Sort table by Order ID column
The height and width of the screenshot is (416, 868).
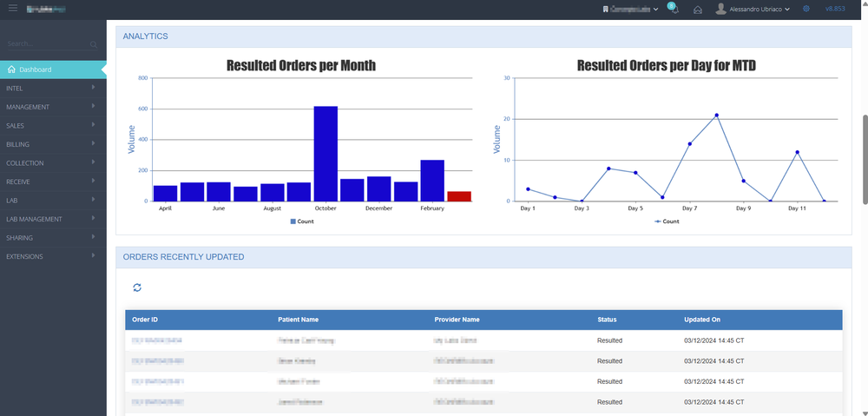(x=145, y=320)
